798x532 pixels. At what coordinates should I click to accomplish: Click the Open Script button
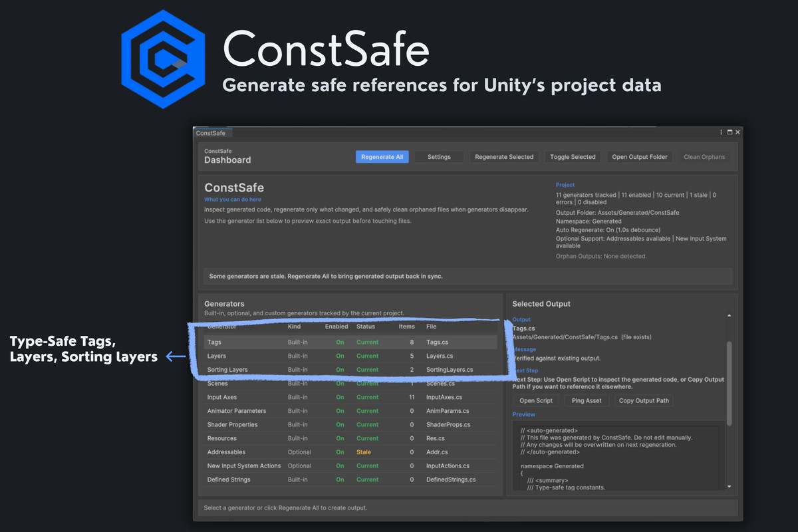(536, 400)
